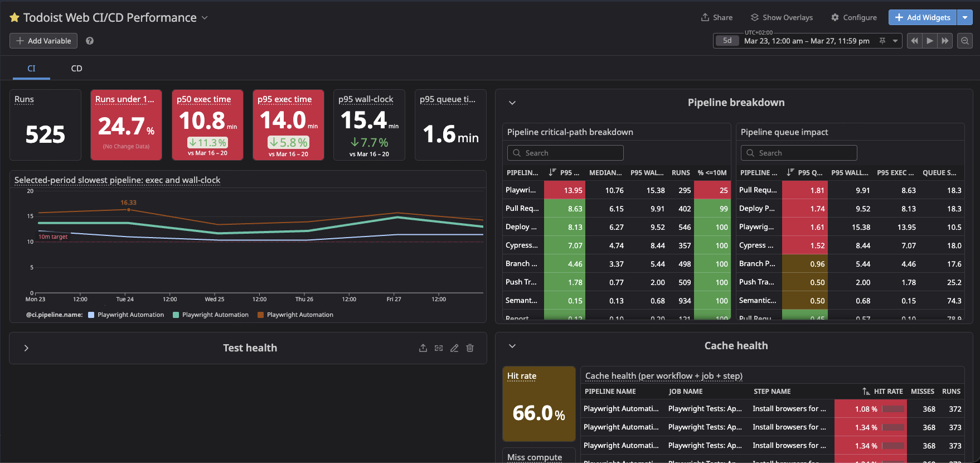Click the p50 exec time widget title
The width and height of the screenshot is (980, 463).
coord(203,99)
